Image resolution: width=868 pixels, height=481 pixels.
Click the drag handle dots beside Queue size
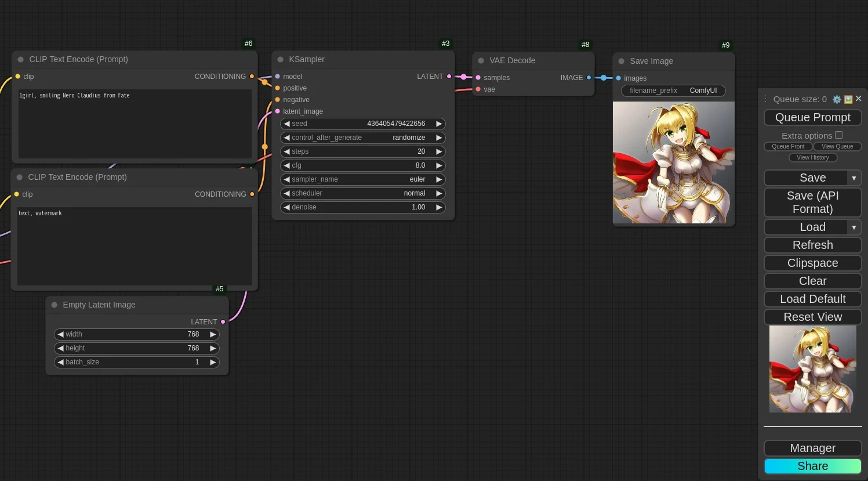[x=765, y=99]
